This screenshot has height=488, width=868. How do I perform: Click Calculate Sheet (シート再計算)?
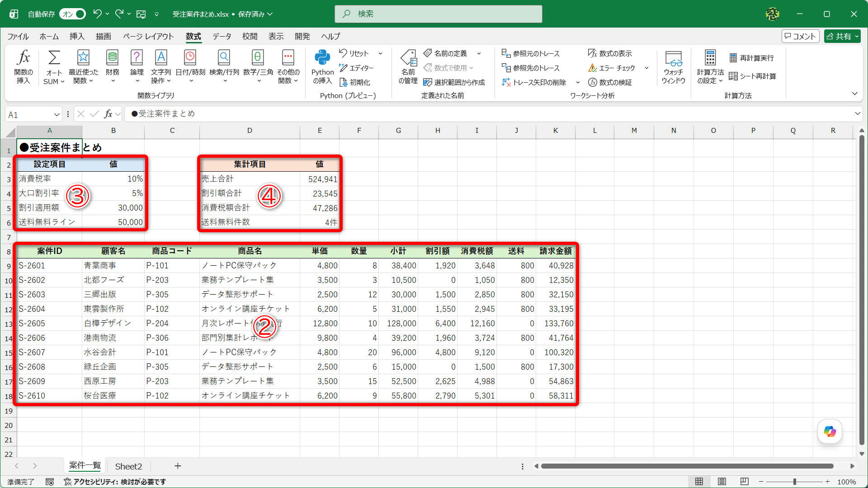coord(753,76)
